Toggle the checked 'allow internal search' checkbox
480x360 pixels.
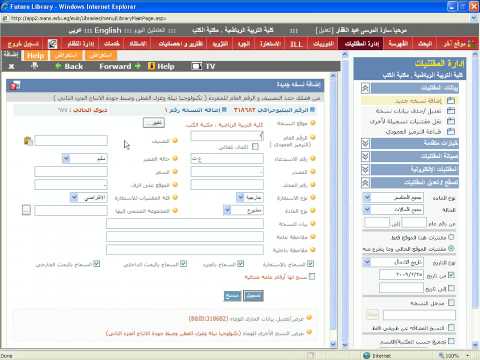(x=183, y=264)
